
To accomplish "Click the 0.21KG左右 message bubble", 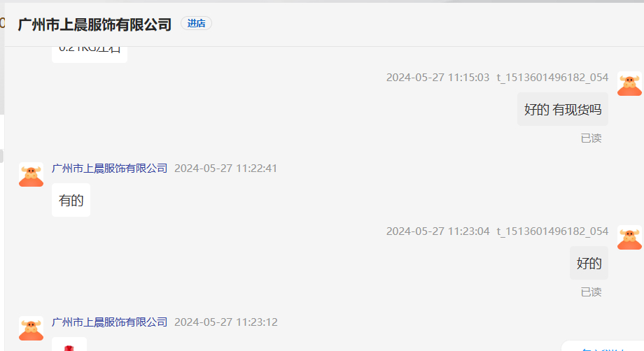I will 90,54.
